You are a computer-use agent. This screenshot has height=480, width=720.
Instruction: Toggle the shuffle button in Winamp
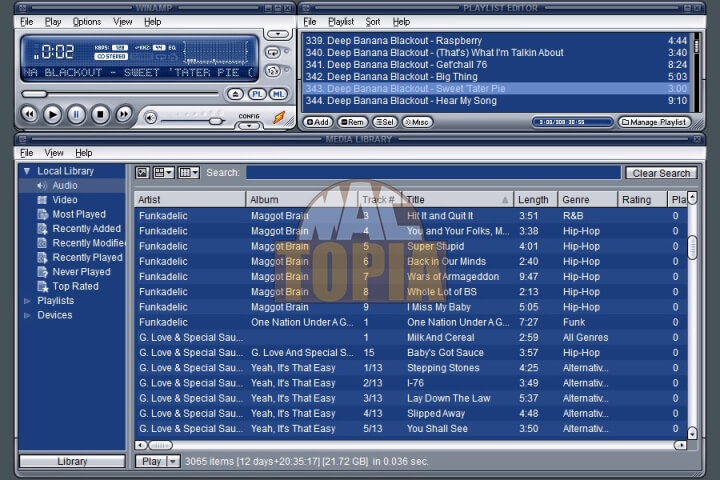pyautogui.click(x=273, y=71)
